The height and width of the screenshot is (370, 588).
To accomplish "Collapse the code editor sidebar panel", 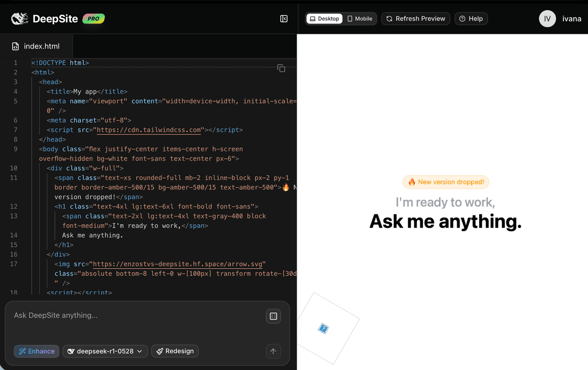I will click(x=284, y=18).
